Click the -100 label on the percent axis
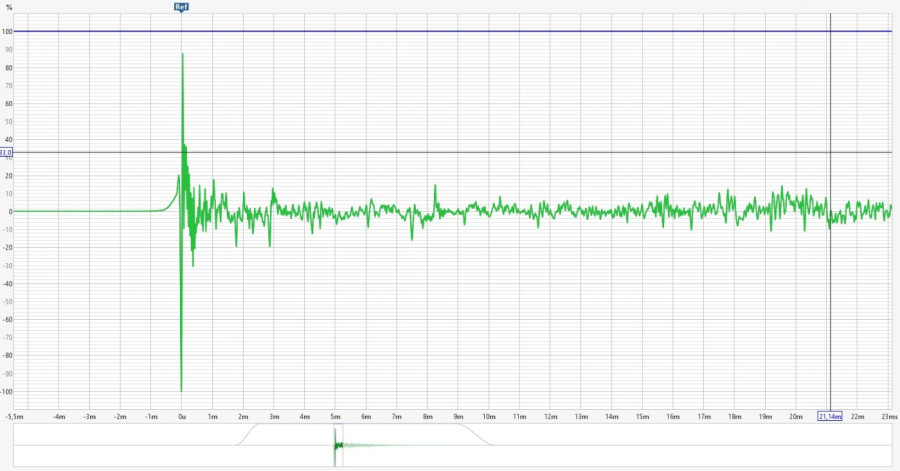Screen dimensions: 900x471 [x=6, y=392]
